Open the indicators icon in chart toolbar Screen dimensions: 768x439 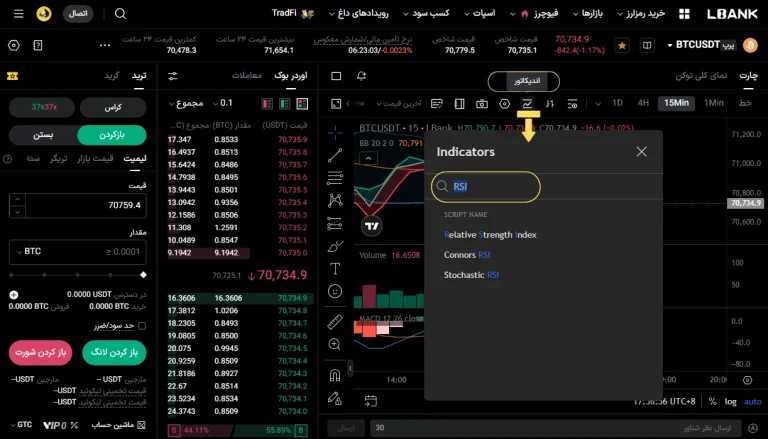[527, 103]
